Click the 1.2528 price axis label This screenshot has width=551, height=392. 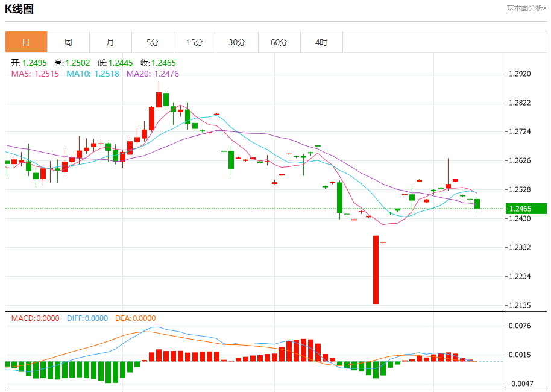pyautogui.click(x=520, y=189)
